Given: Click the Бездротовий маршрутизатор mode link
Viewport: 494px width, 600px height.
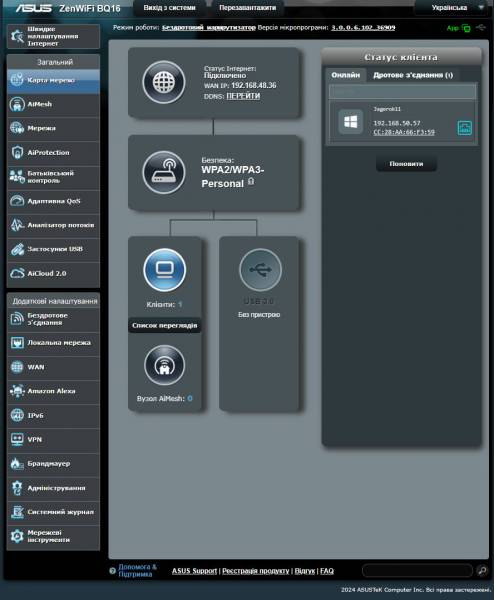Looking at the screenshot, I should tap(209, 28).
